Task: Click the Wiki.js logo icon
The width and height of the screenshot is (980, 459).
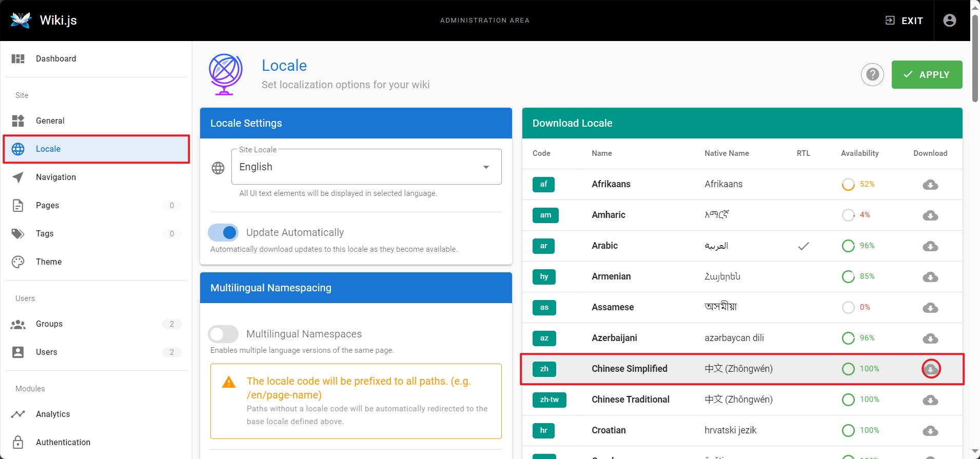Action: pos(21,20)
